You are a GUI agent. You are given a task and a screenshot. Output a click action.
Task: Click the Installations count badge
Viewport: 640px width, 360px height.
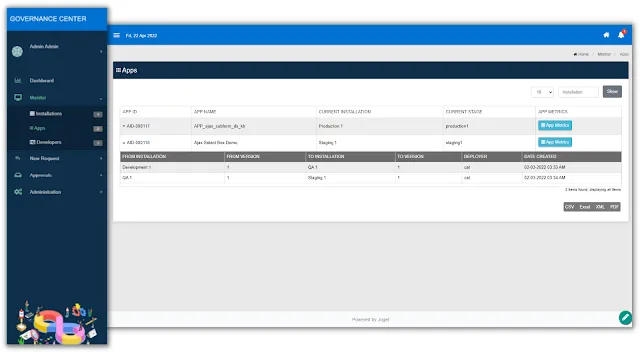(98, 114)
